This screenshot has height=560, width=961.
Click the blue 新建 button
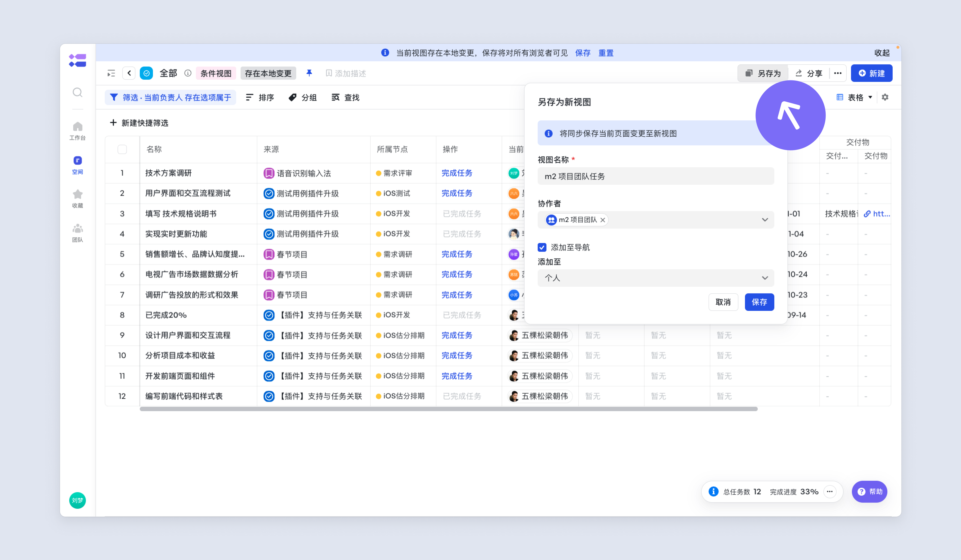(x=871, y=73)
